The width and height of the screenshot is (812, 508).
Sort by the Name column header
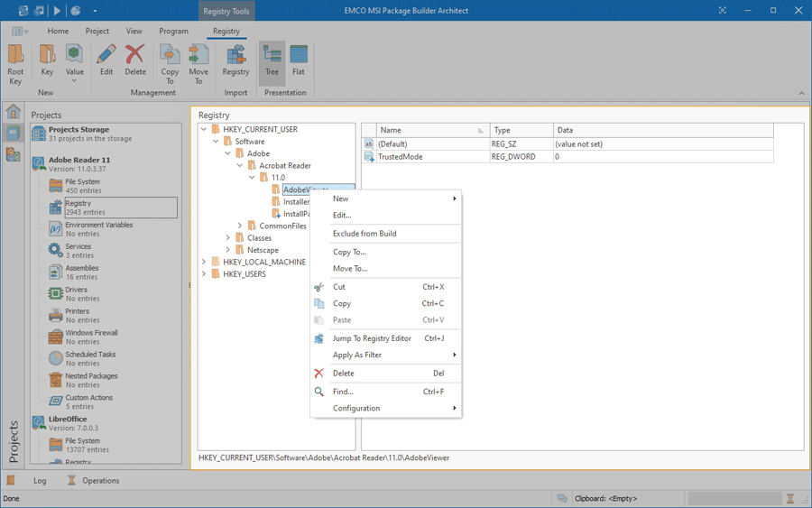(x=432, y=130)
